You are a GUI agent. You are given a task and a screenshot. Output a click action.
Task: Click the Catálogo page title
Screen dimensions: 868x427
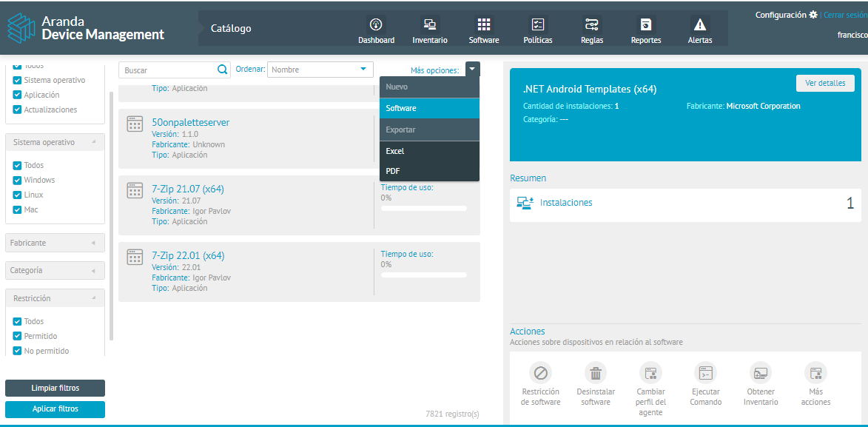point(231,28)
